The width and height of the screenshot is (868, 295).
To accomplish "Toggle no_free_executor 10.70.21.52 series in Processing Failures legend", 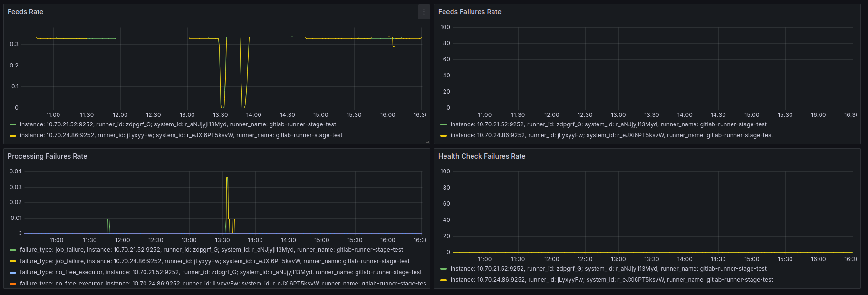I will tap(221, 272).
